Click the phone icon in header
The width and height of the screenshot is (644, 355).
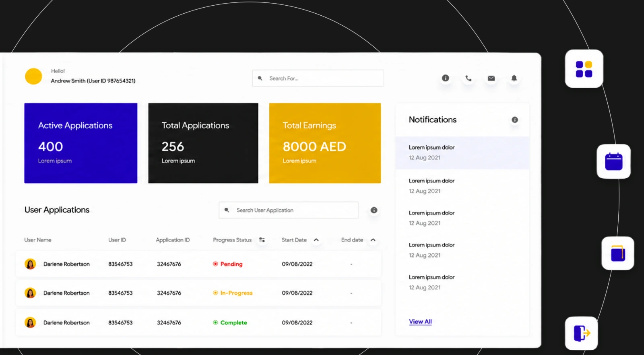pos(468,78)
